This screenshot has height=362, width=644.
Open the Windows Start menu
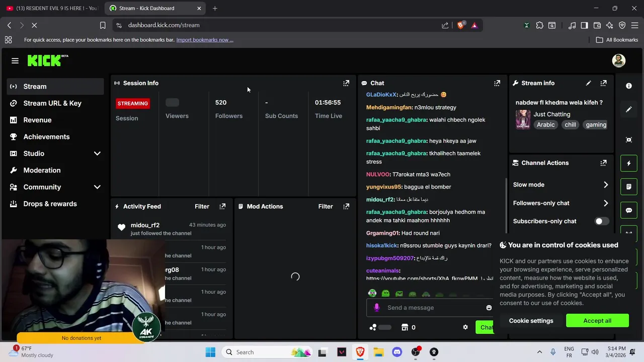210,352
